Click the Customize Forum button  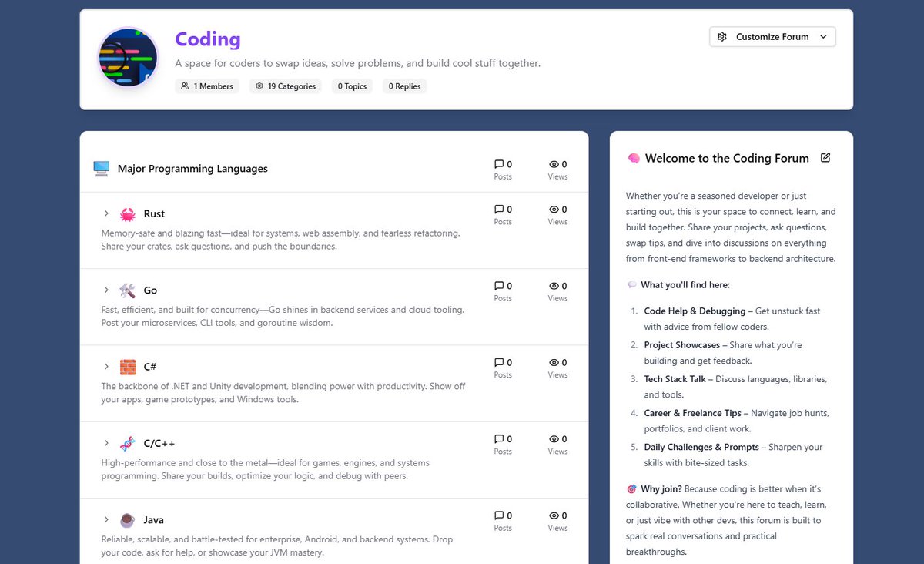point(772,36)
